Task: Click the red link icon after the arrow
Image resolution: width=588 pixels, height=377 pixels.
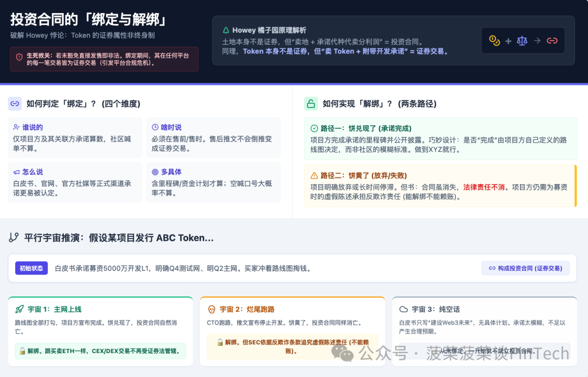Action: [552, 41]
